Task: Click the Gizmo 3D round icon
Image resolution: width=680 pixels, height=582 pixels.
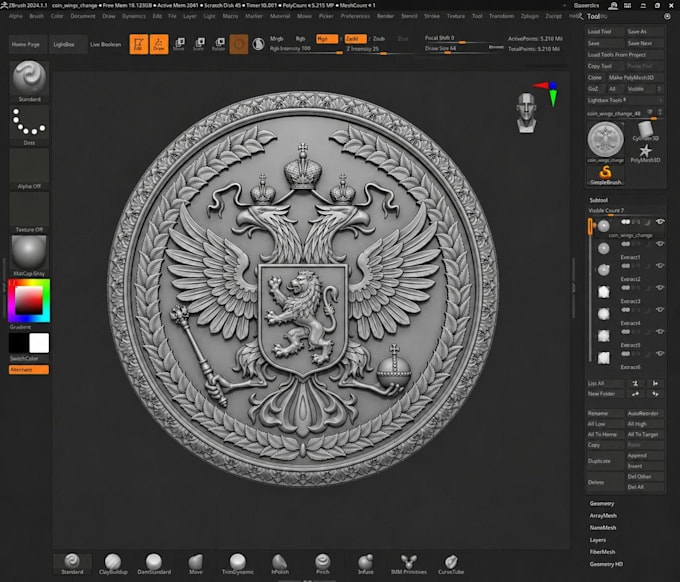Action: pyautogui.click(x=239, y=44)
